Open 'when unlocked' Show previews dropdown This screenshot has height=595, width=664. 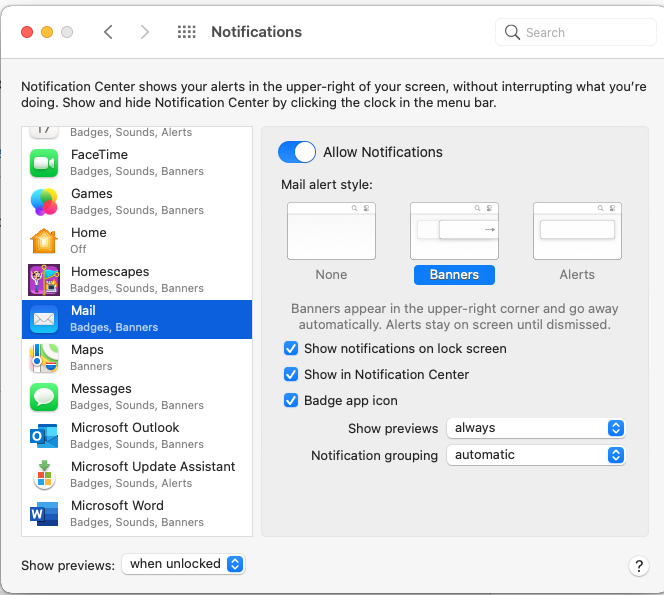[183, 564]
